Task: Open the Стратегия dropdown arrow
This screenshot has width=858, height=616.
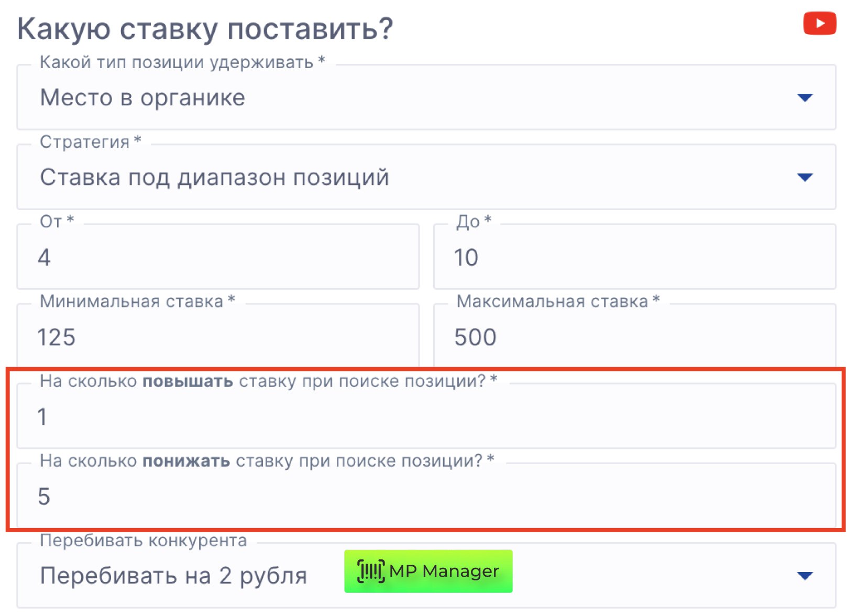Action: point(804,178)
